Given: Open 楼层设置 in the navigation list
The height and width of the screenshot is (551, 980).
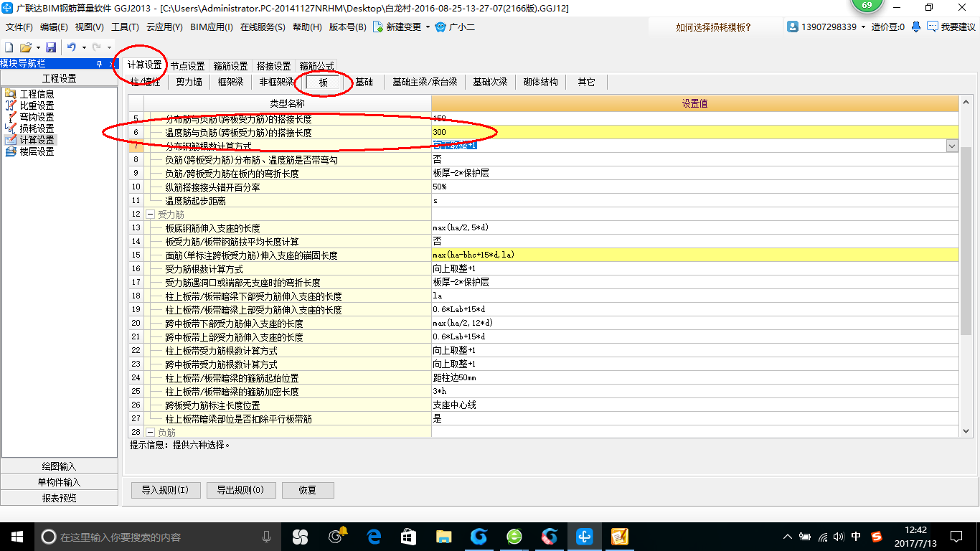Looking at the screenshot, I should point(37,151).
